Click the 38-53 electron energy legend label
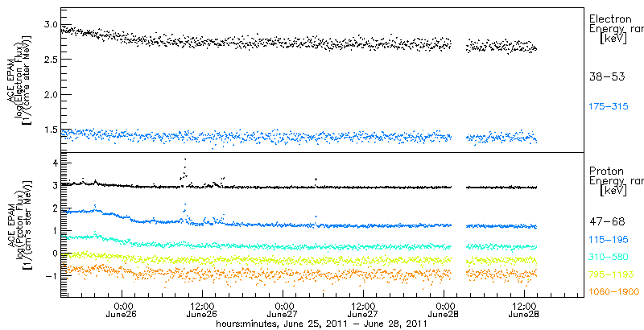Screen dimensions: 644x330 point(607,76)
